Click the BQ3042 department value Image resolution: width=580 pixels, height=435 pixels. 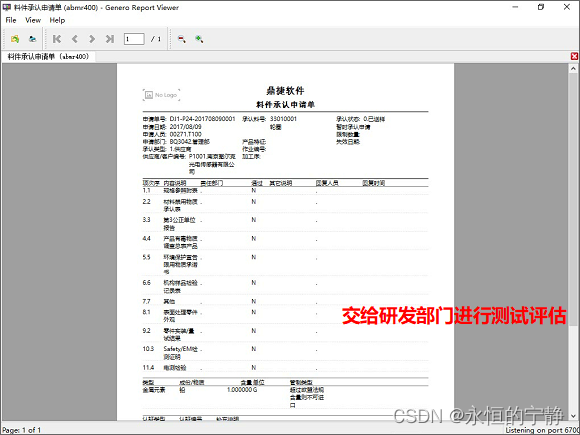[x=189, y=141]
